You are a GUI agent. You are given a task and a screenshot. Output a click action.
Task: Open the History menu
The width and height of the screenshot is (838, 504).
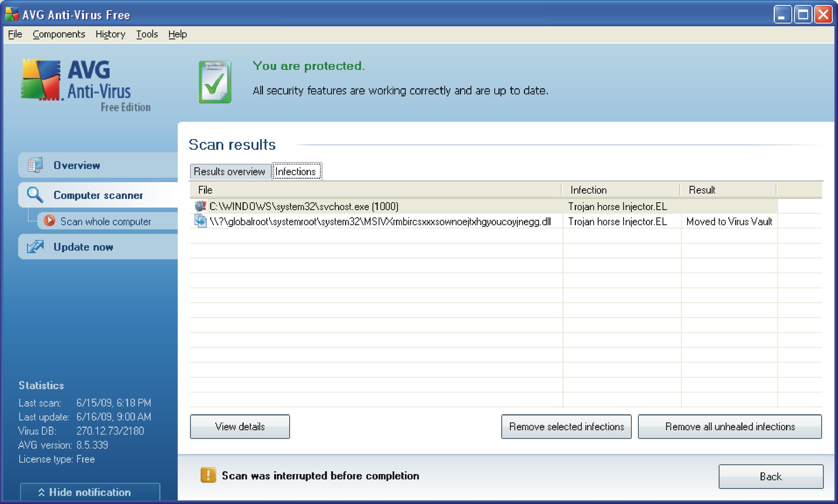coord(110,34)
